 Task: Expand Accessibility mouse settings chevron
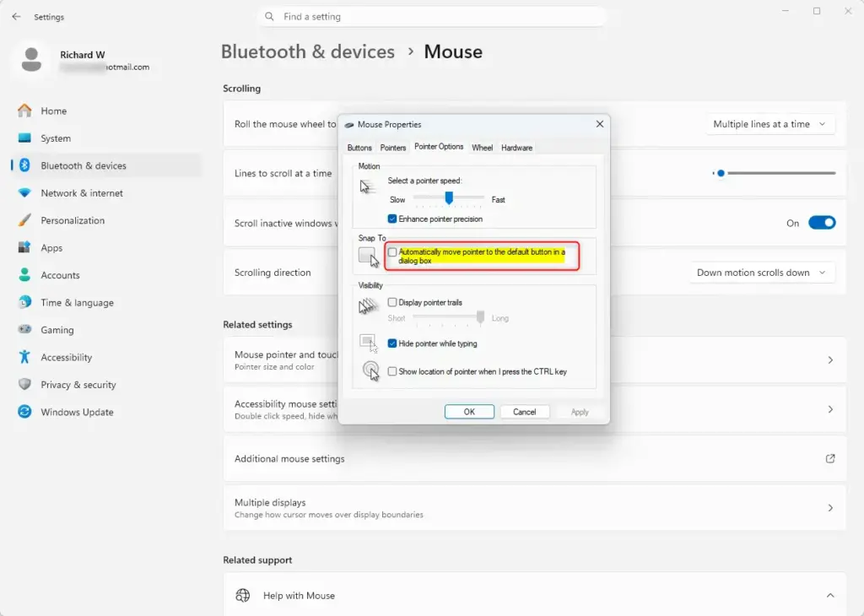830,409
